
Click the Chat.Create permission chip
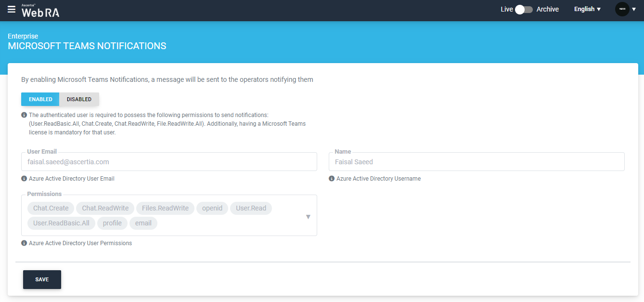point(51,208)
